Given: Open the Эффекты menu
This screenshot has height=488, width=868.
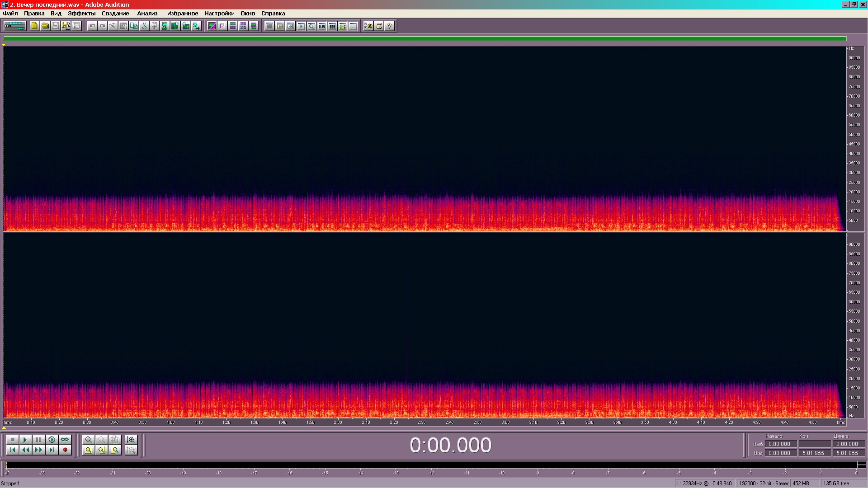Looking at the screenshot, I should click(x=81, y=14).
